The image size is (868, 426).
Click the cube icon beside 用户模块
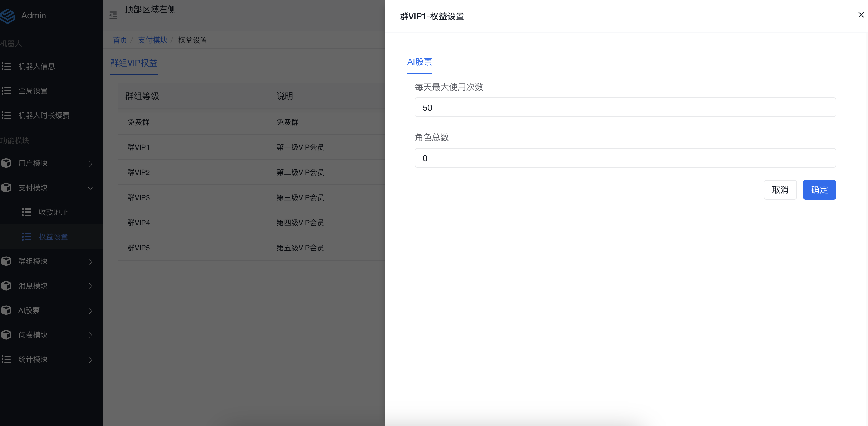6,163
